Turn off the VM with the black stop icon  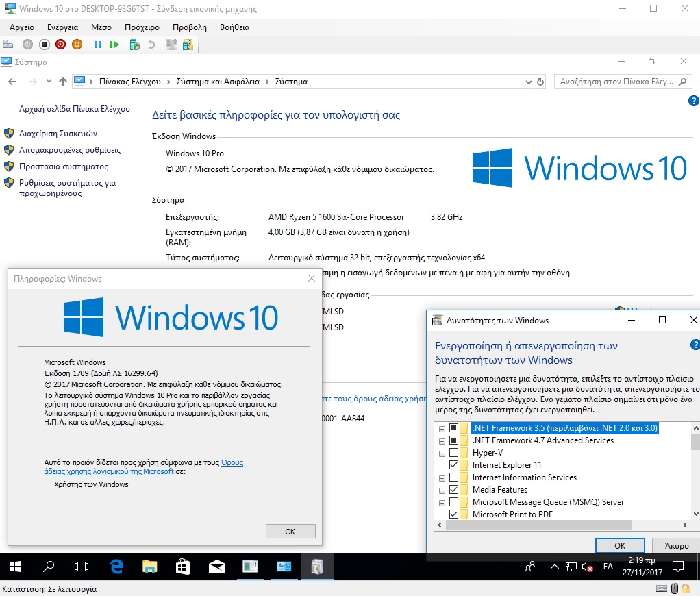click(45, 45)
